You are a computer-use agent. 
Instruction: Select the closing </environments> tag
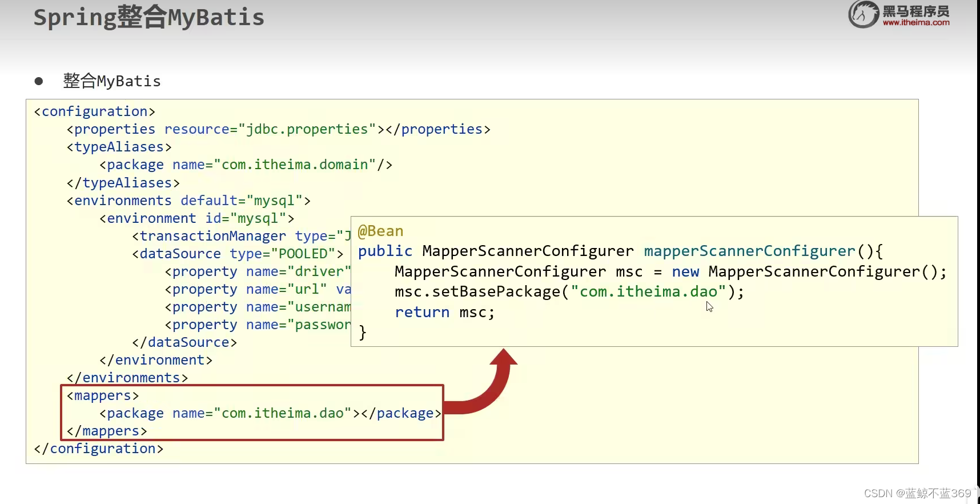tap(127, 378)
